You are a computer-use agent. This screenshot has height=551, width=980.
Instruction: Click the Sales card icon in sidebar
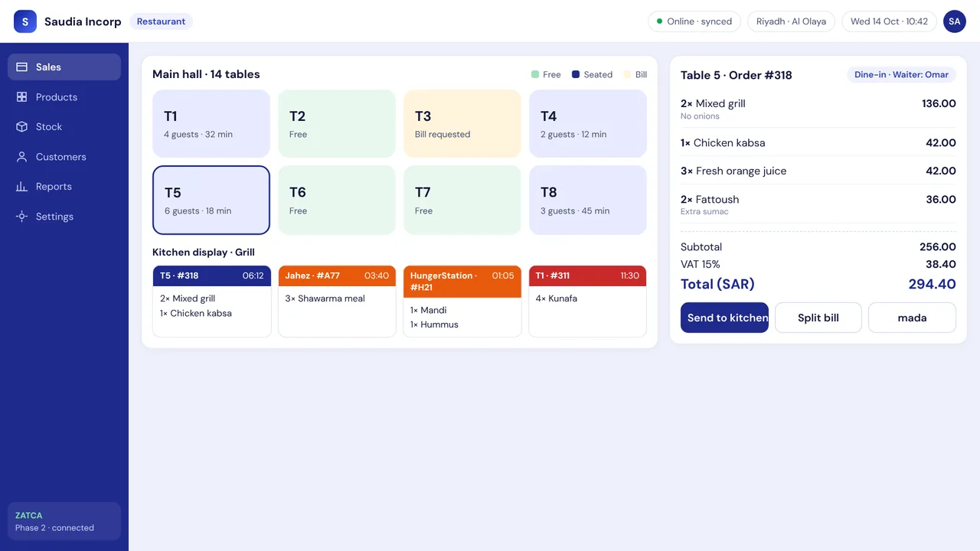click(21, 67)
